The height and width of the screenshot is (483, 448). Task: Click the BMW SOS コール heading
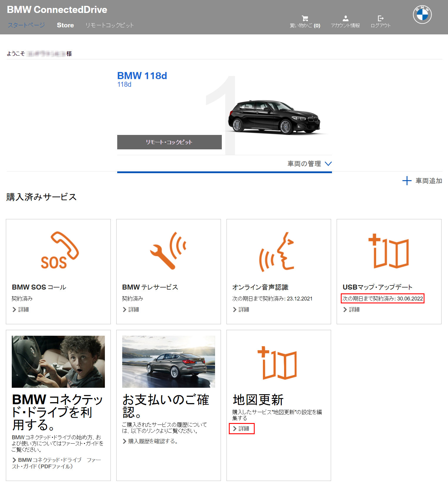click(39, 287)
